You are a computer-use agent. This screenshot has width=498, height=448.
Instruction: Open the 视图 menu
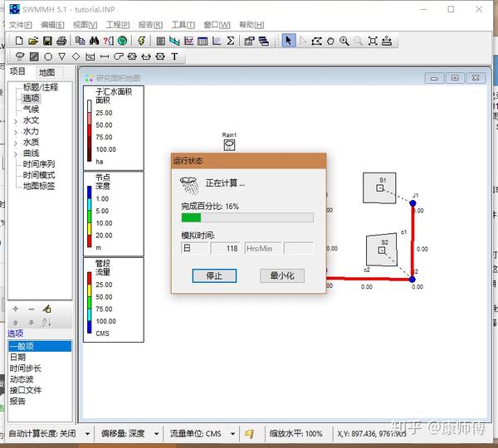click(x=85, y=25)
